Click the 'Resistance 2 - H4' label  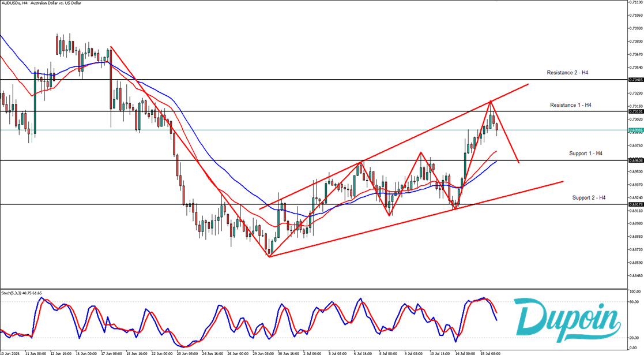(x=567, y=72)
